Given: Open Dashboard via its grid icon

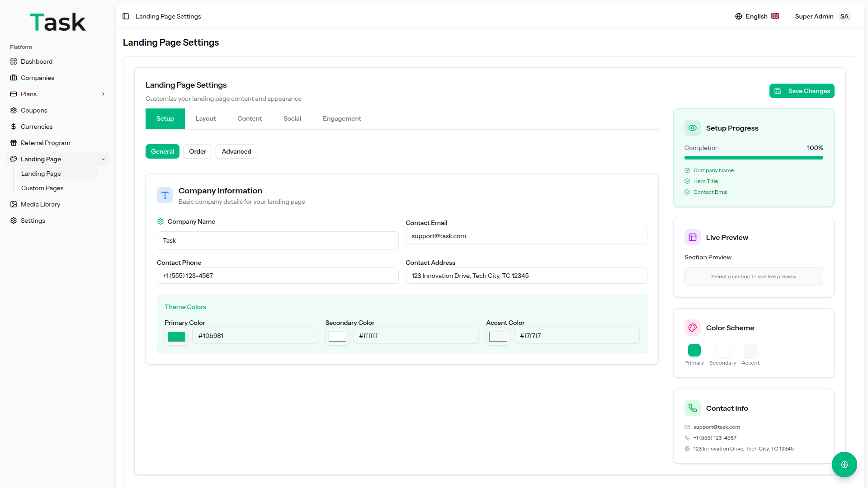Looking at the screenshot, I should tap(14, 61).
